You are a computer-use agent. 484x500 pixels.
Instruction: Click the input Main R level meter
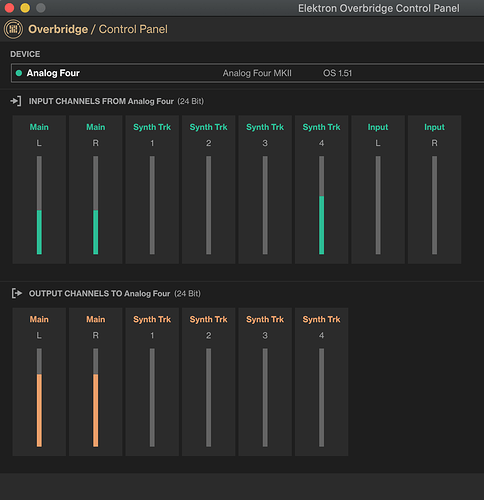[96, 205]
